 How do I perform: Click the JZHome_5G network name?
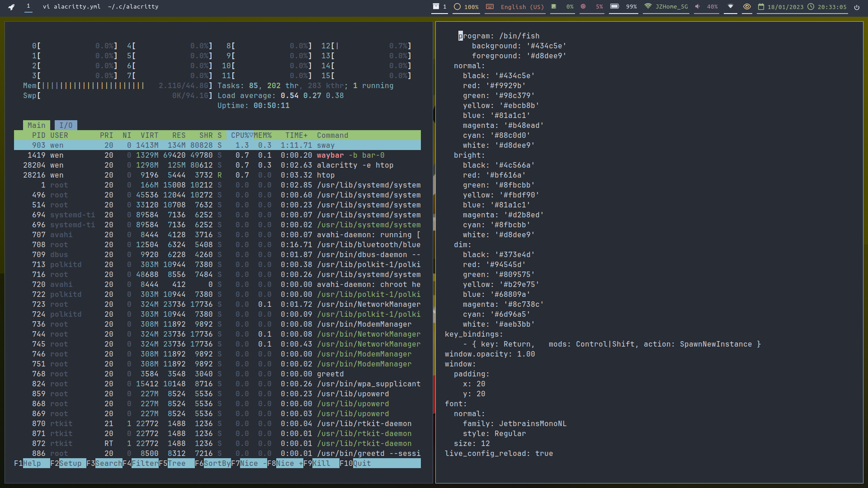click(672, 7)
